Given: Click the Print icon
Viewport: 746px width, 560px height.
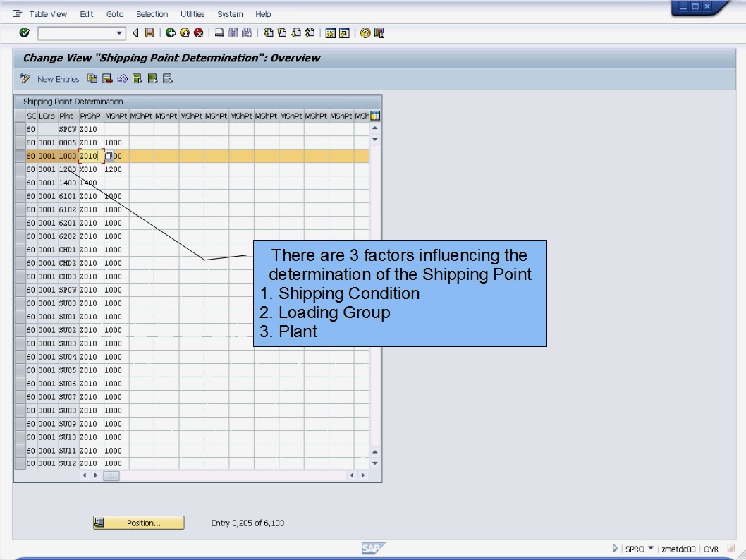Looking at the screenshot, I should [219, 32].
